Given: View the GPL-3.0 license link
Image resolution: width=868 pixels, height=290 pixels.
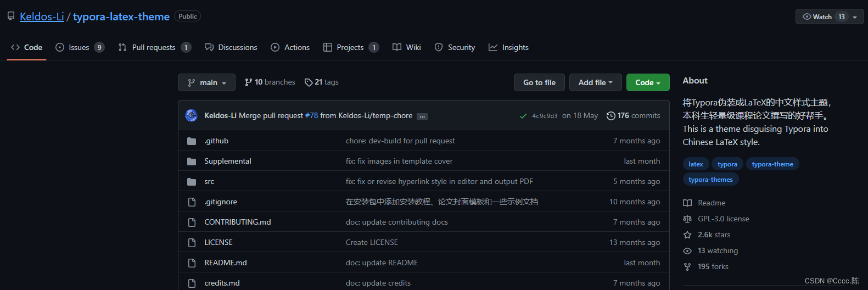Looking at the screenshot, I should click(x=716, y=219).
